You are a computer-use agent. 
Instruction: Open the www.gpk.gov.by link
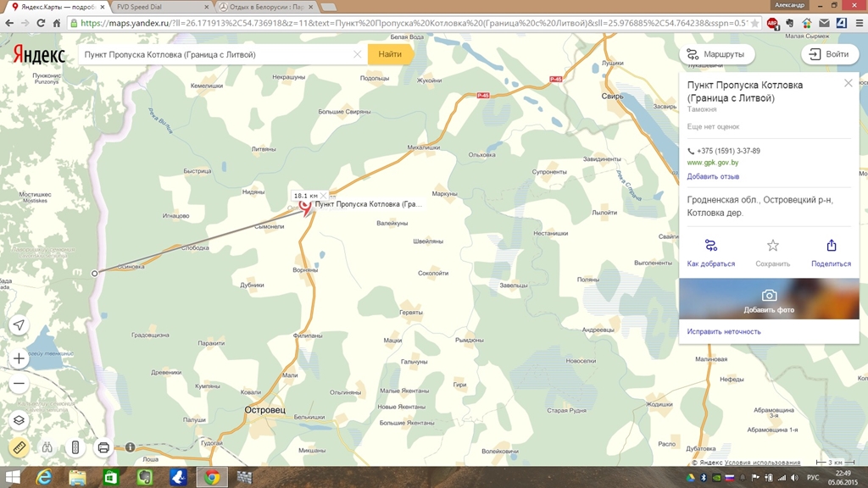[712, 163]
